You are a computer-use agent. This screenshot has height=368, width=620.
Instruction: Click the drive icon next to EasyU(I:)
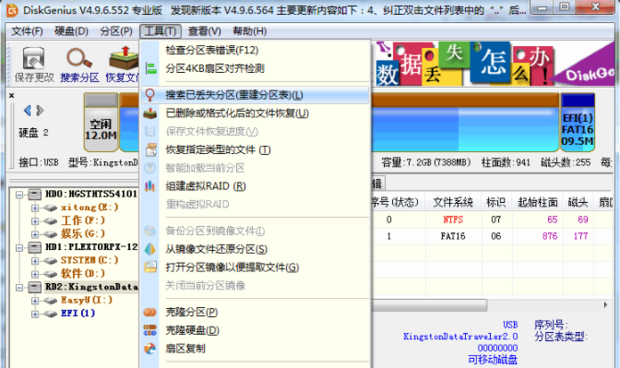pos(50,300)
